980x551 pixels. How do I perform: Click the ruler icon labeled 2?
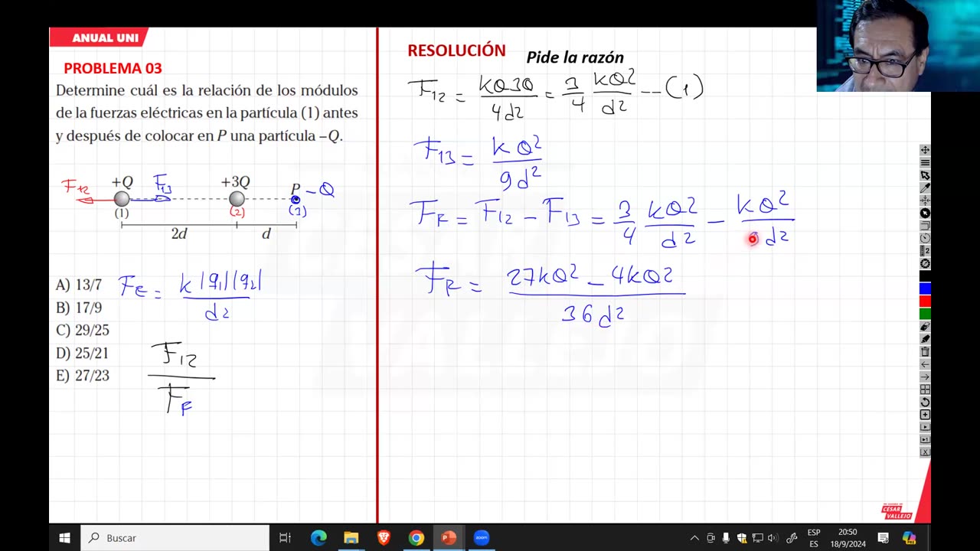coord(925,251)
